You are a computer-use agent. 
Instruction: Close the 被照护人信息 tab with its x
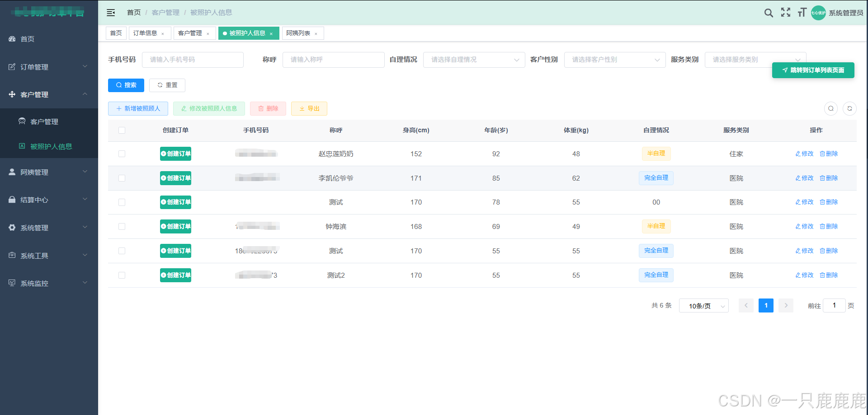[x=271, y=34]
